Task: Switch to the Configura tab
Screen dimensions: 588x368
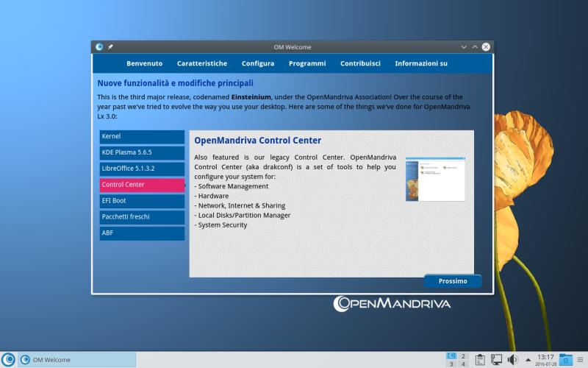Action: pyautogui.click(x=257, y=63)
